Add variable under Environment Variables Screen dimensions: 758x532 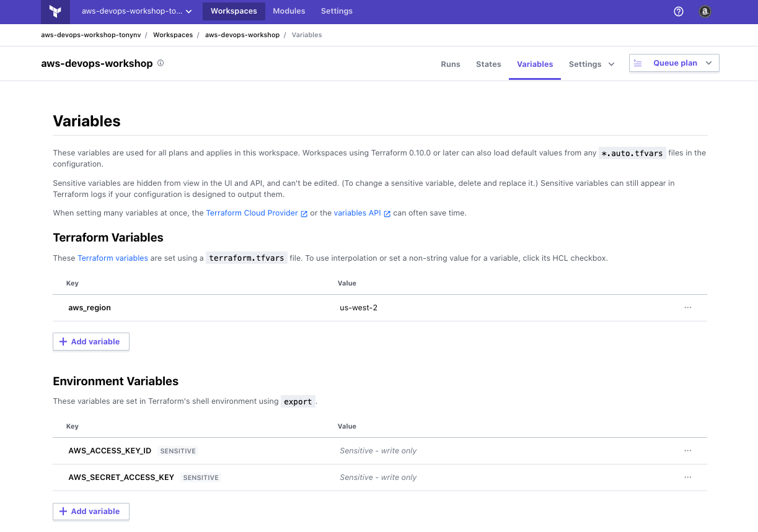(91, 511)
